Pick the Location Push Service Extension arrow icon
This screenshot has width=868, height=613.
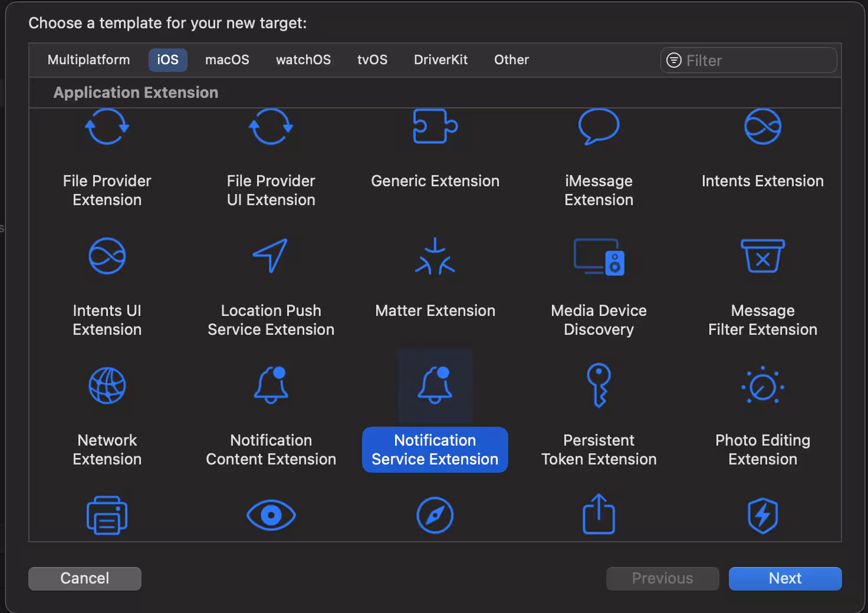pyautogui.click(x=271, y=256)
